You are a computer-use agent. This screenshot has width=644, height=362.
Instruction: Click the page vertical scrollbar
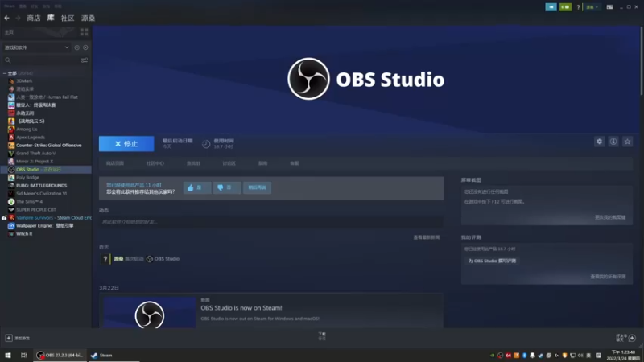tap(642, 62)
